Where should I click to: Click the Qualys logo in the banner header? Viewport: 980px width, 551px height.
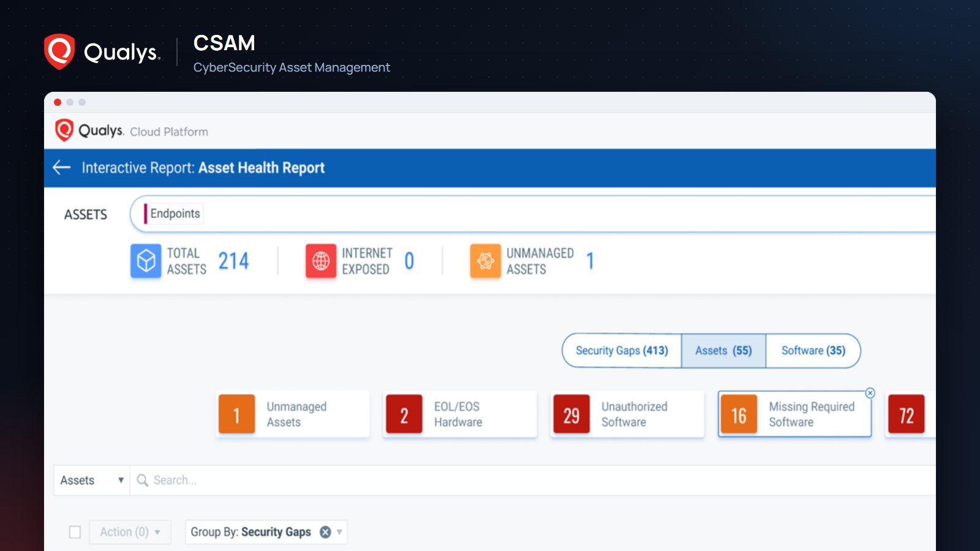tap(102, 51)
